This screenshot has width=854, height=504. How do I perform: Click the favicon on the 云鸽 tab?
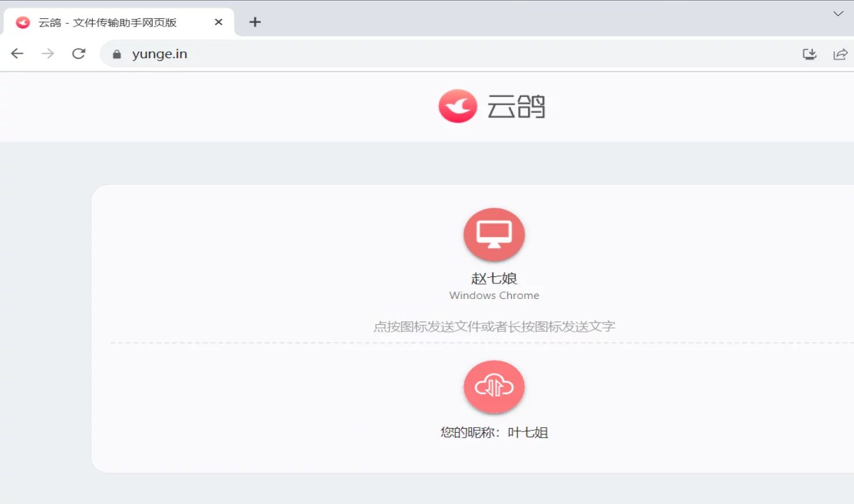[x=23, y=22]
